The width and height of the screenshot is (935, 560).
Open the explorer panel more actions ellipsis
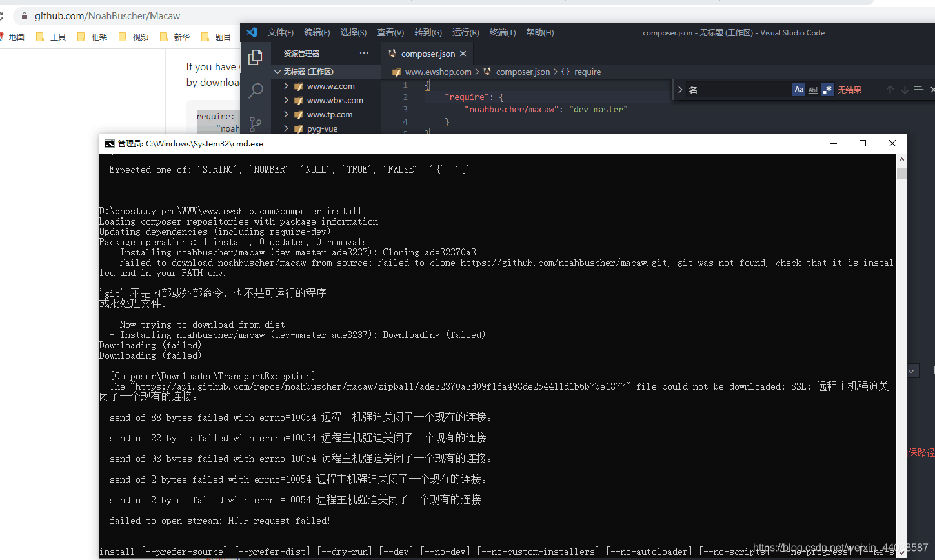coord(364,54)
